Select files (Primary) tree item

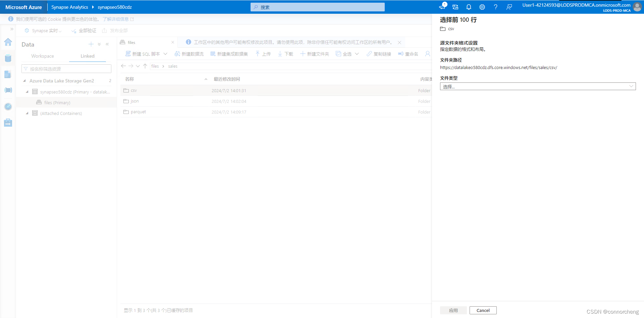click(57, 103)
